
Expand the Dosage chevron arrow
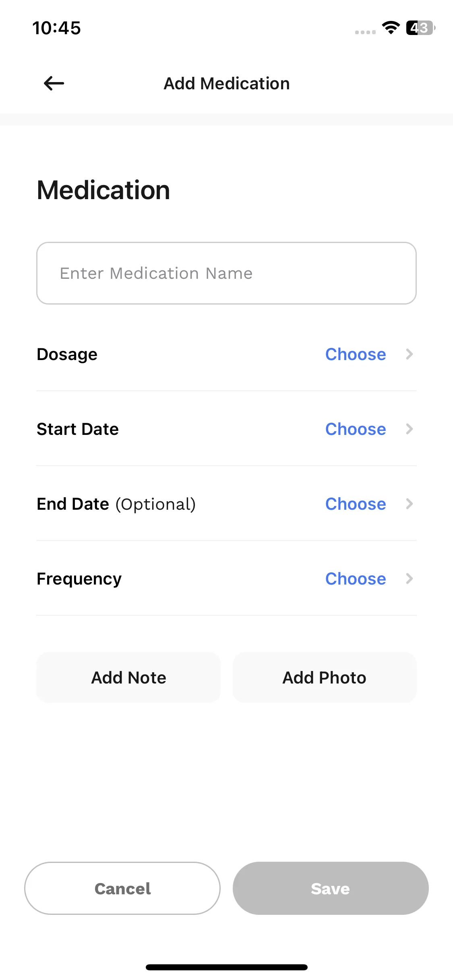(x=410, y=354)
